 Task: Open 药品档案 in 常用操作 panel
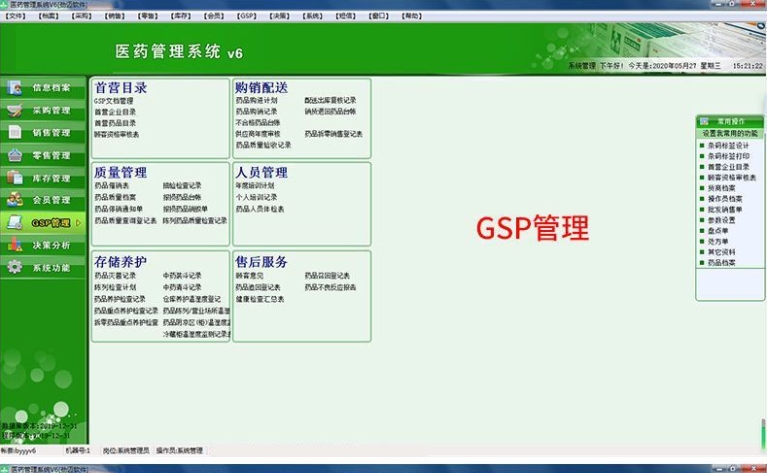722,263
